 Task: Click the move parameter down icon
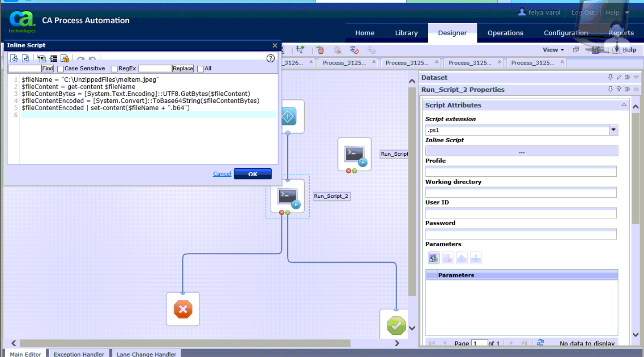point(476,258)
